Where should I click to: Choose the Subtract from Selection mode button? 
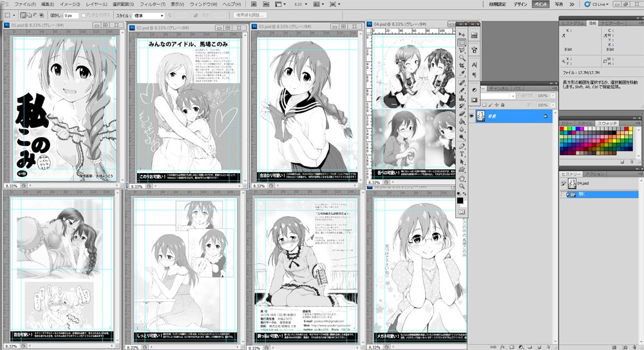pyautogui.click(x=35, y=15)
